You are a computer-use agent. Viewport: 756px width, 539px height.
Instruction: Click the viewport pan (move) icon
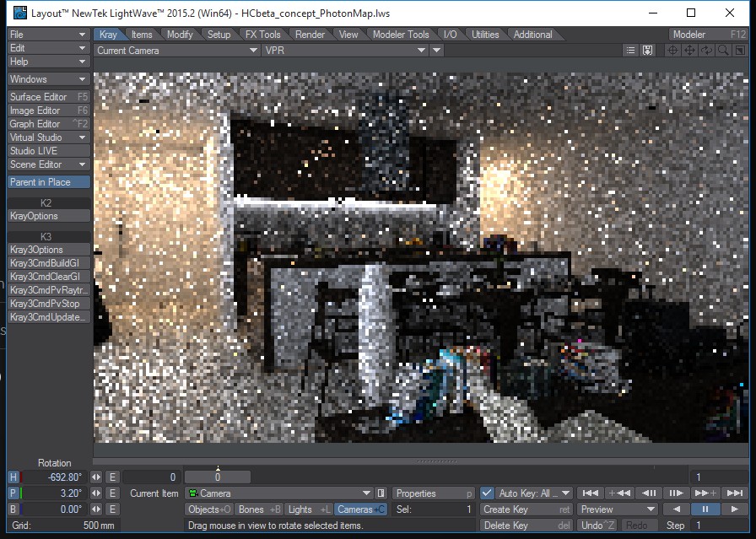pos(689,51)
